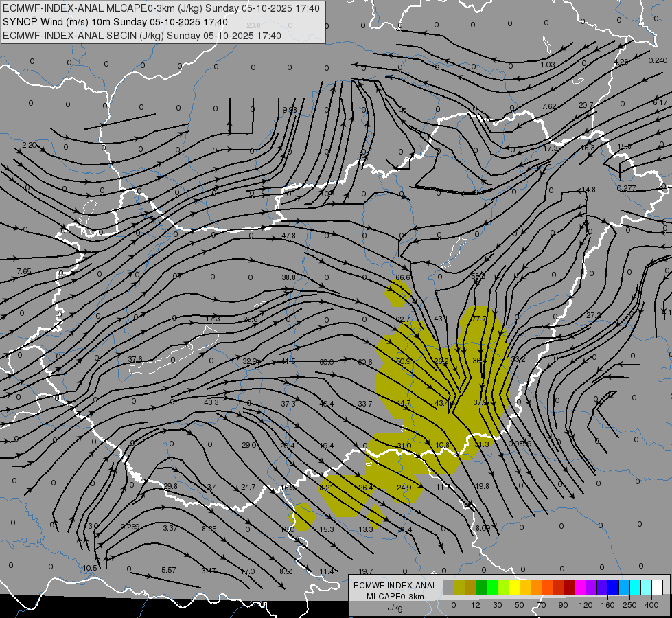Click the legend tick label 90
672x618 pixels.
563,605
